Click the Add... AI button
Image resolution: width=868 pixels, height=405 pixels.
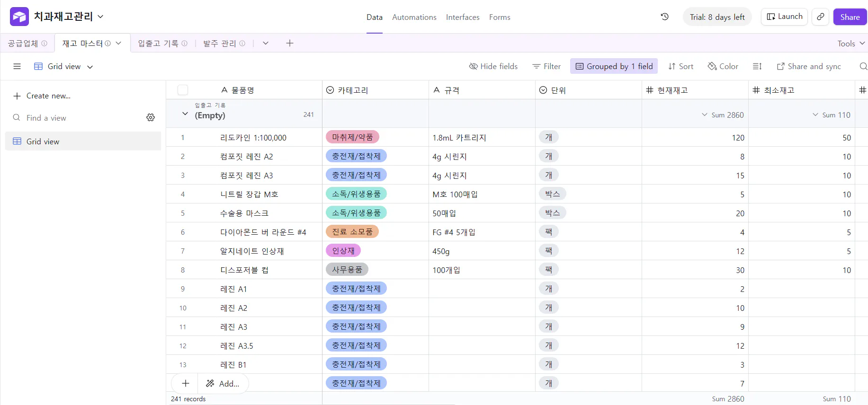click(223, 383)
